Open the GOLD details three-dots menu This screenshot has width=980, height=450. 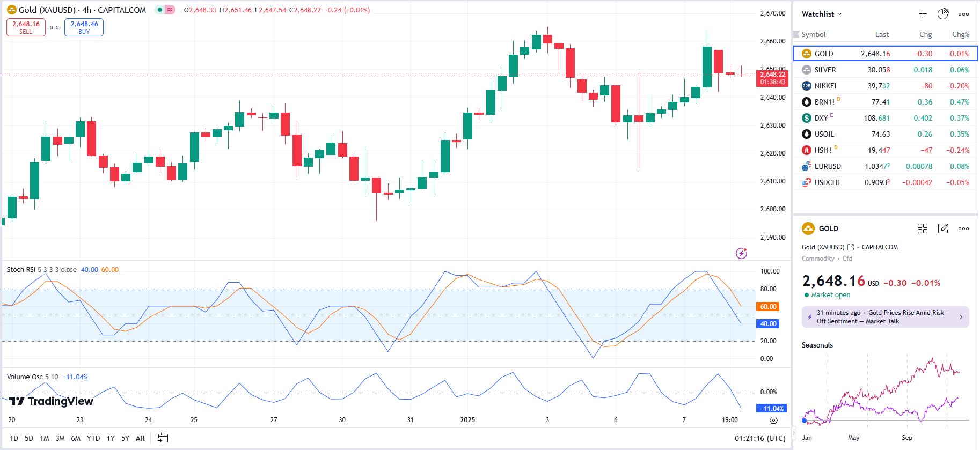964,228
